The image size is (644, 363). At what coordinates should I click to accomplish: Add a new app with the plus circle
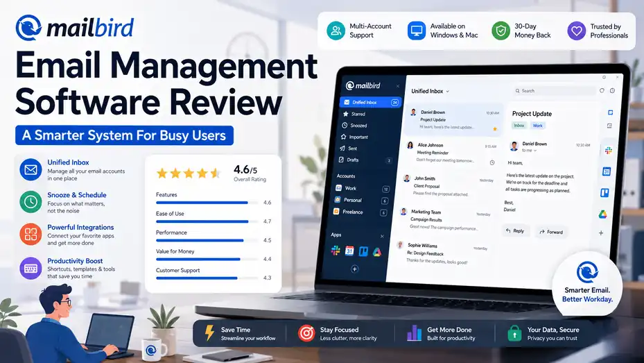354,269
